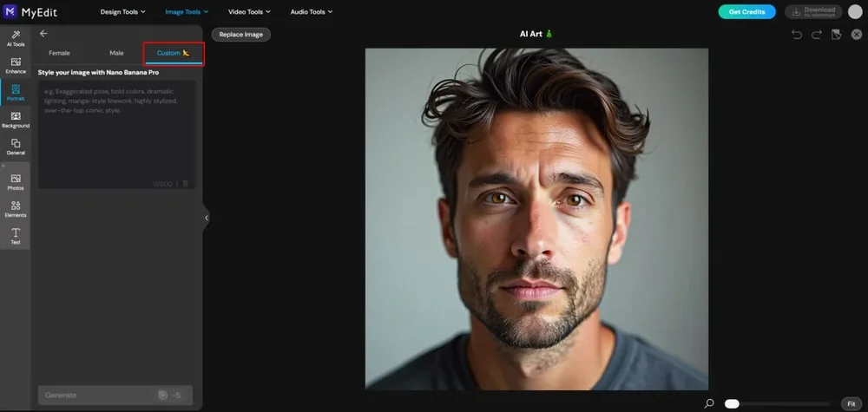
Task: Toggle the before/after compare icon
Action: 837,35
